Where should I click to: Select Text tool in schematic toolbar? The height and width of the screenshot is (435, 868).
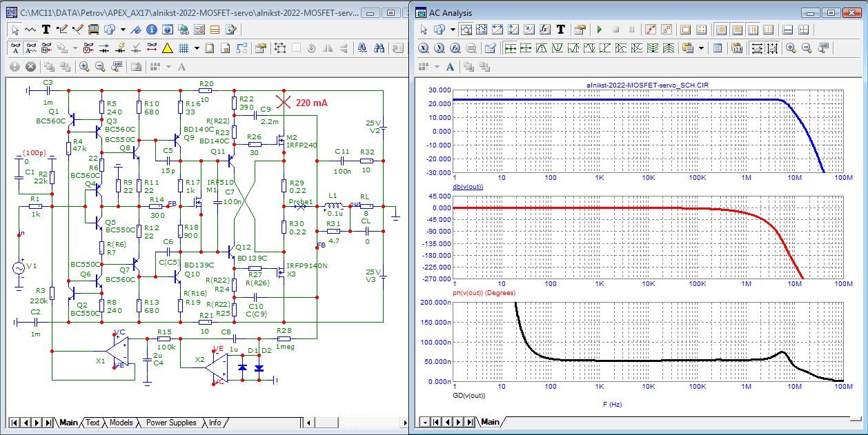point(46,30)
